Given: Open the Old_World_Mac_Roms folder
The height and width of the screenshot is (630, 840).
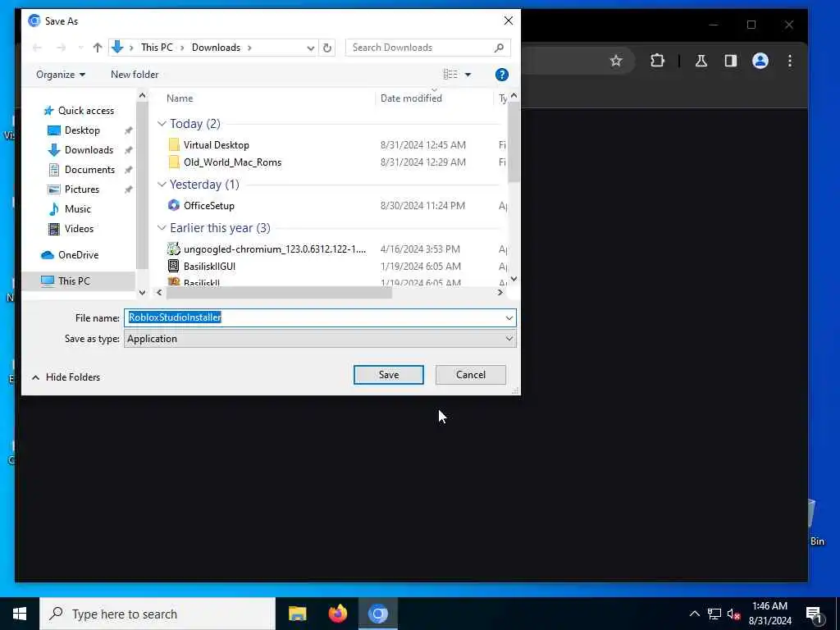Looking at the screenshot, I should pos(232,162).
